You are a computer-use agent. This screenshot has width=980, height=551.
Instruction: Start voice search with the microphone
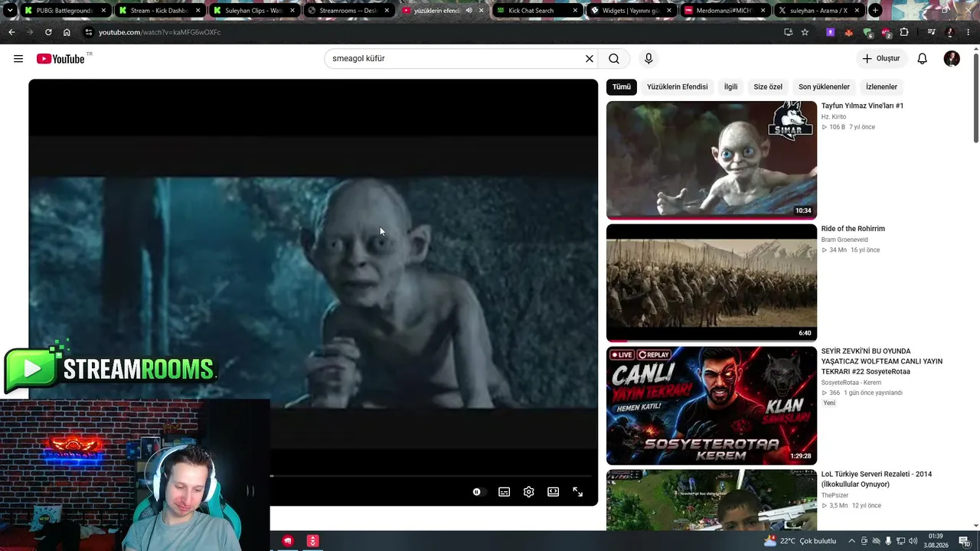[648, 59]
